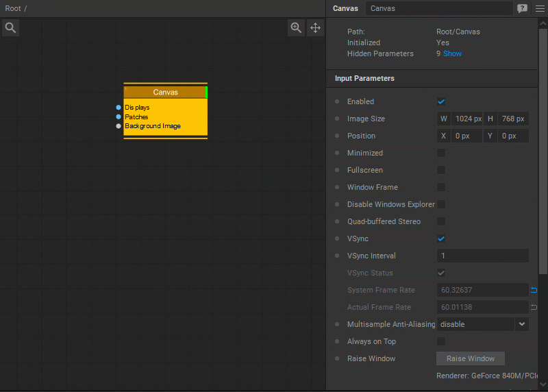This screenshot has width=548, height=392.
Task: Click the System Frame Rate field
Action: tap(483, 290)
